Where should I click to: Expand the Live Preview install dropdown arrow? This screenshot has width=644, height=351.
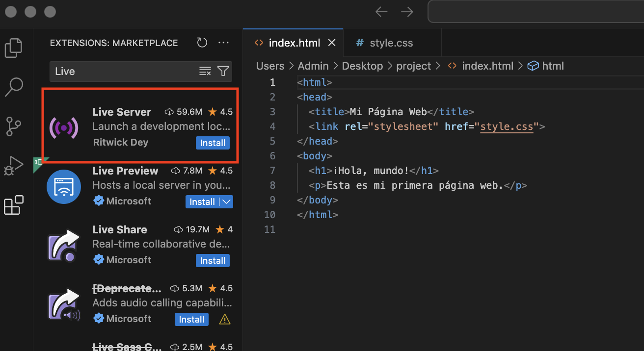tap(226, 201)
